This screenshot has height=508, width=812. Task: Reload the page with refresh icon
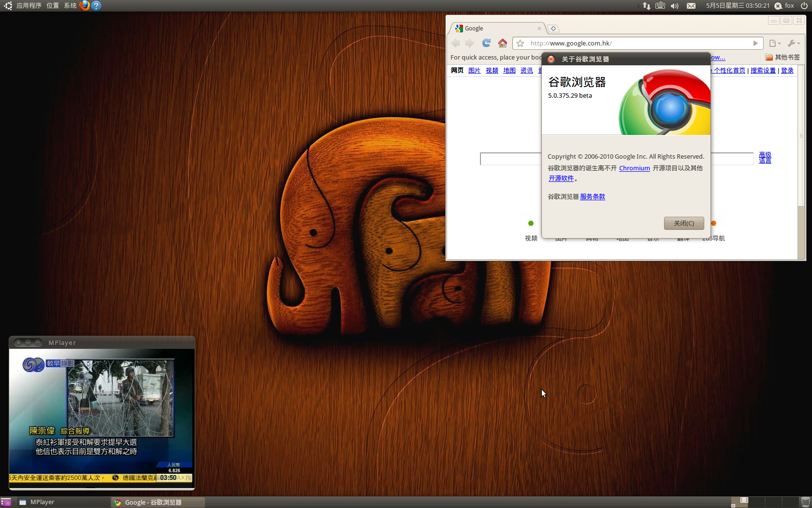coord(486,43)
